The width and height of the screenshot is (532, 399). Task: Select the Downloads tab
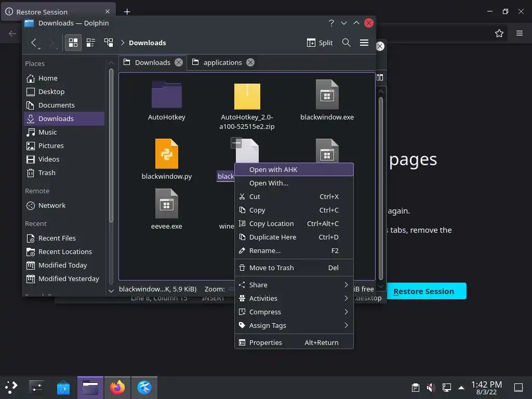click(153, 62)
